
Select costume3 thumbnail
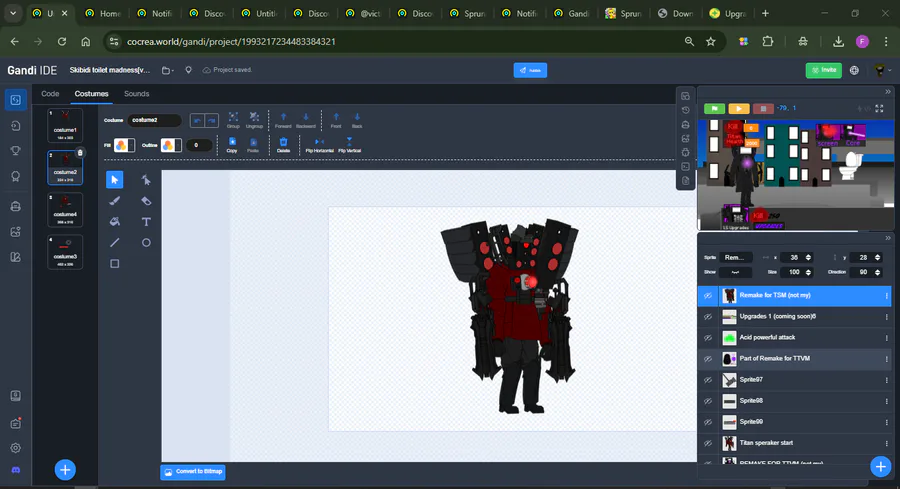coord(65,252)
